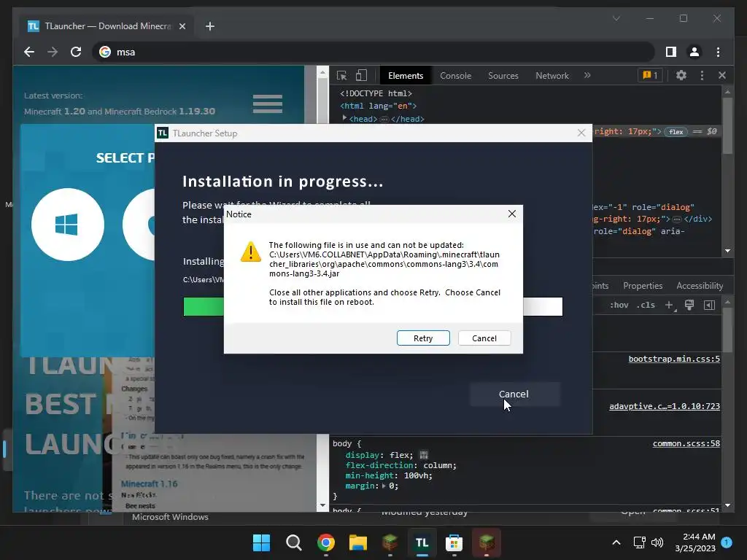Toggle rendering emulations paintbrush icon
The width and height of the screenshot is (747, 560).
[x=689, y=306]
